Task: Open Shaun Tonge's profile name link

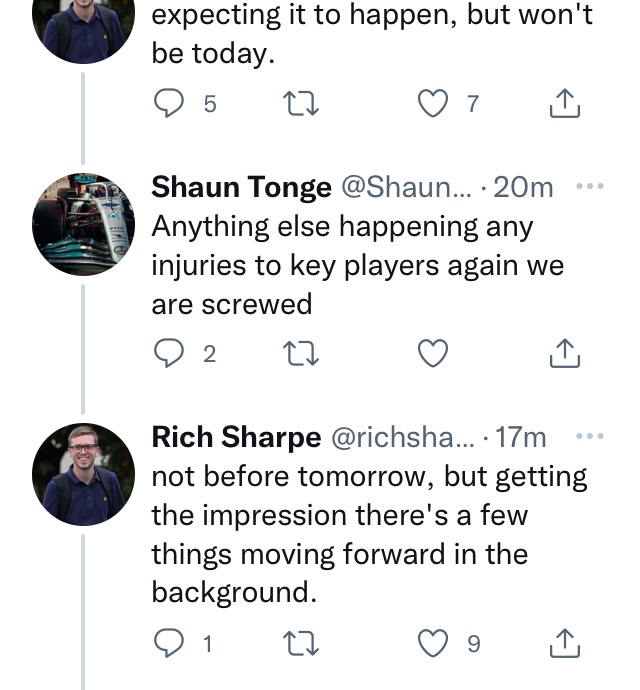Action: (241, 187)
